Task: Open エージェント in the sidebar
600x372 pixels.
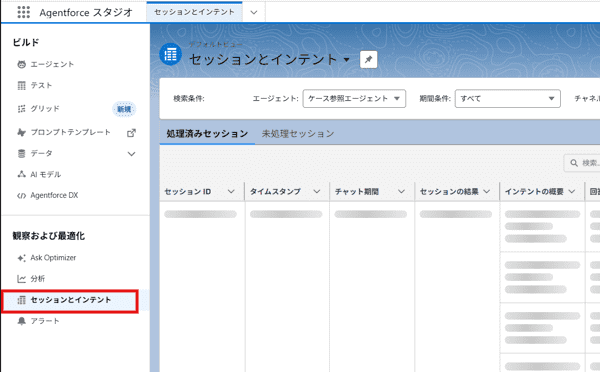Action: click(52, 64)
